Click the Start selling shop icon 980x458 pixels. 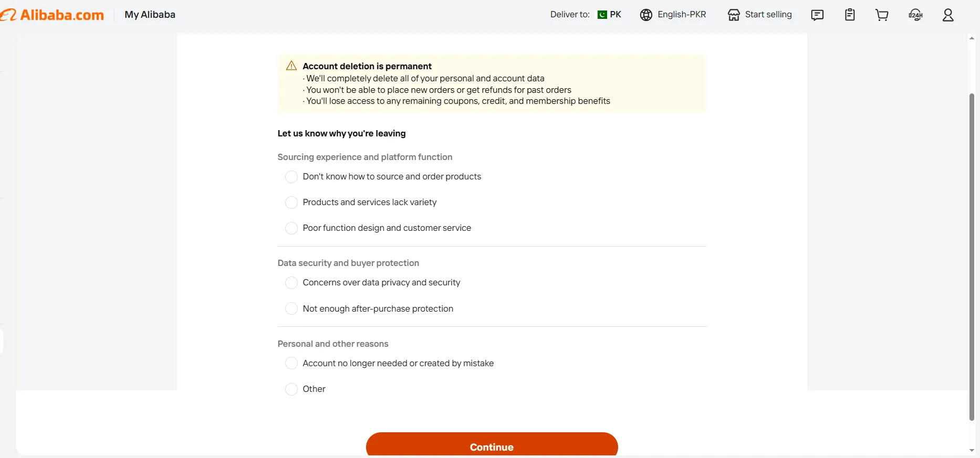(734, 15)
